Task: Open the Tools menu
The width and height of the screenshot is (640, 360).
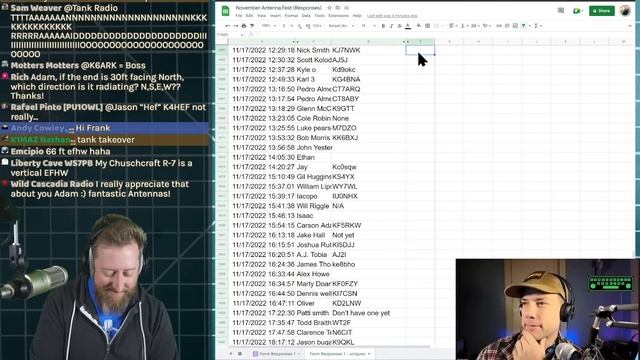Action: (320, 16)
